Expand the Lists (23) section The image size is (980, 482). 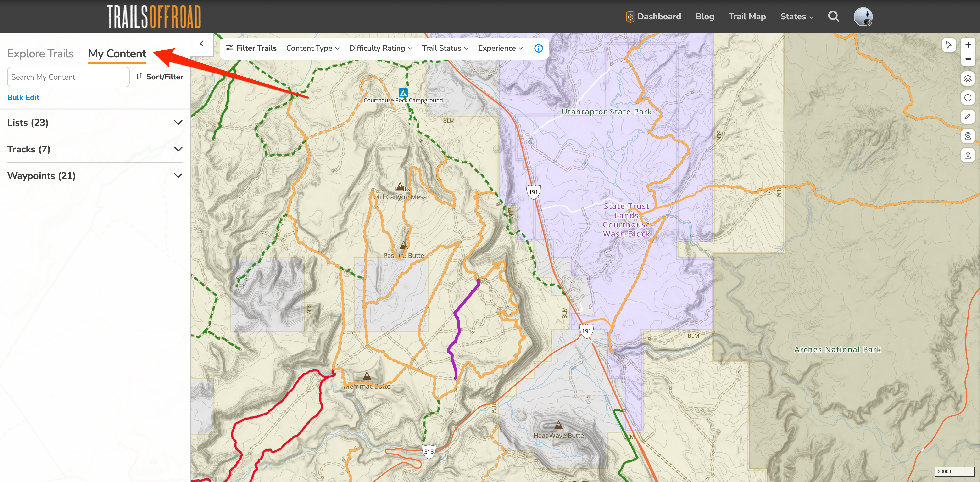click(95, 123)
